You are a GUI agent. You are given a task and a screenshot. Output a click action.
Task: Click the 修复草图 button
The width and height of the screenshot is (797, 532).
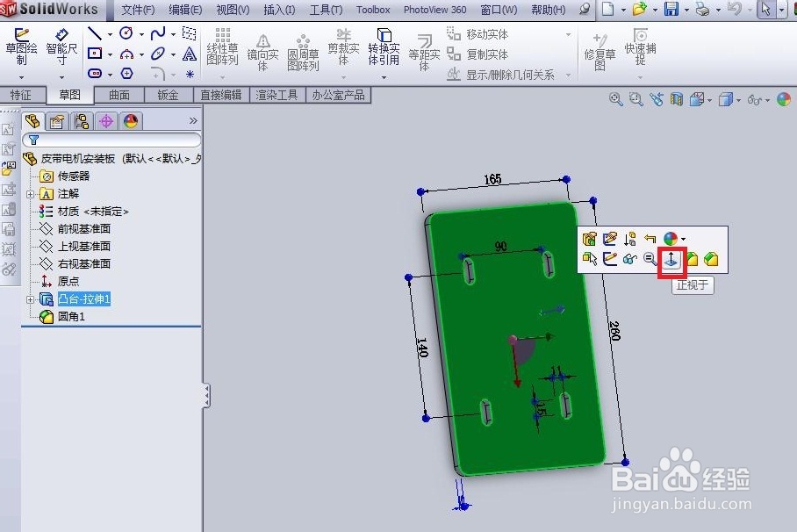click(600, 53)
